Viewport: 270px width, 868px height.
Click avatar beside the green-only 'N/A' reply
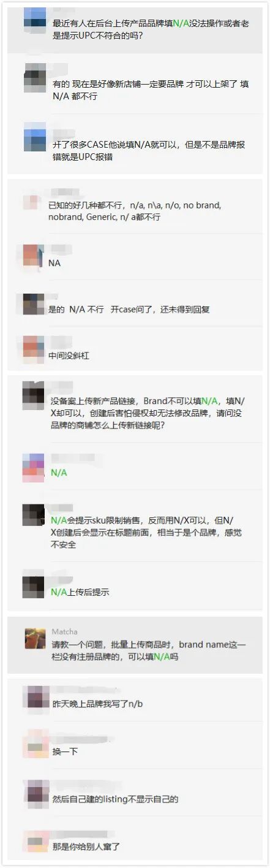tap(33, 465)
